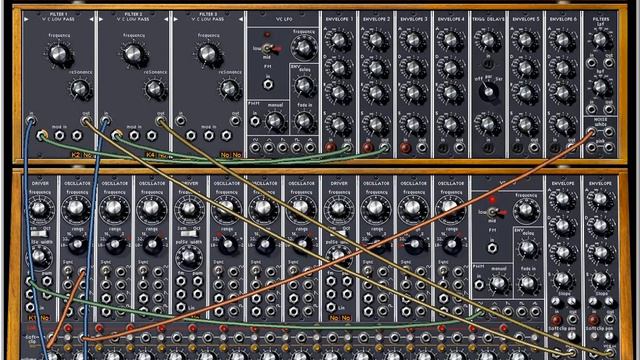Click the lower VC LFO FM in jack

click(x=492, y=248)
